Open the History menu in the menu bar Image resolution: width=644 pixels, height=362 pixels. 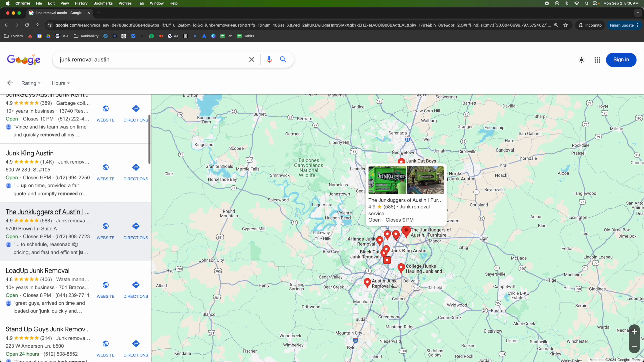[81, 3]
